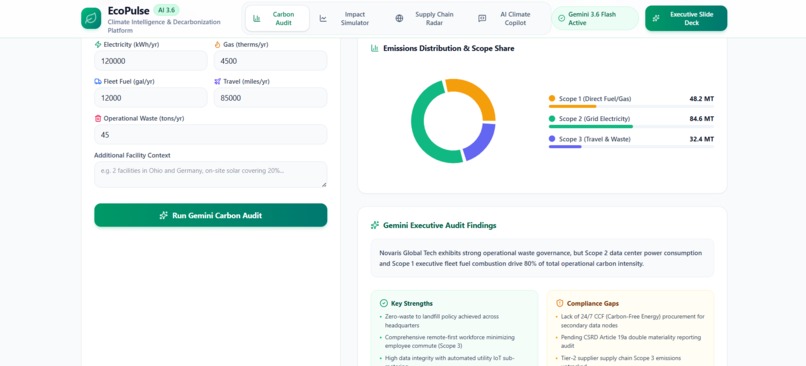Click the Impact Simulator line chart icon

click(x=323, y=19)
